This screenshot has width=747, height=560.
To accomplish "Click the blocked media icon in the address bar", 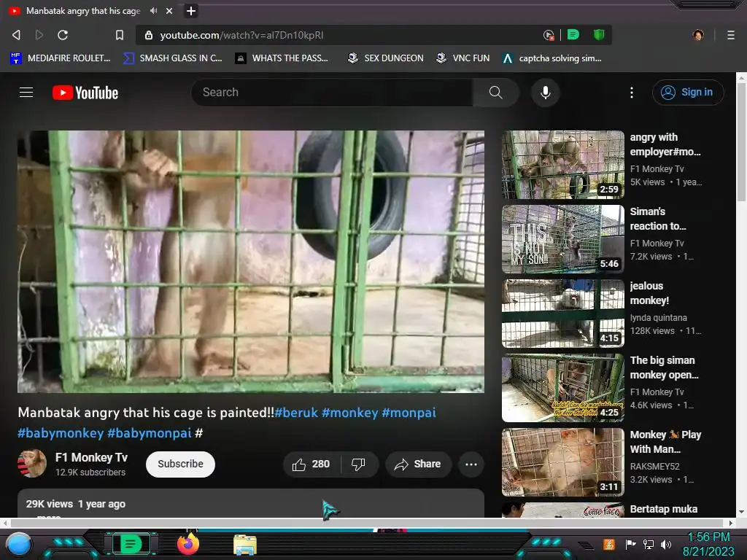I will click(549, 35).
